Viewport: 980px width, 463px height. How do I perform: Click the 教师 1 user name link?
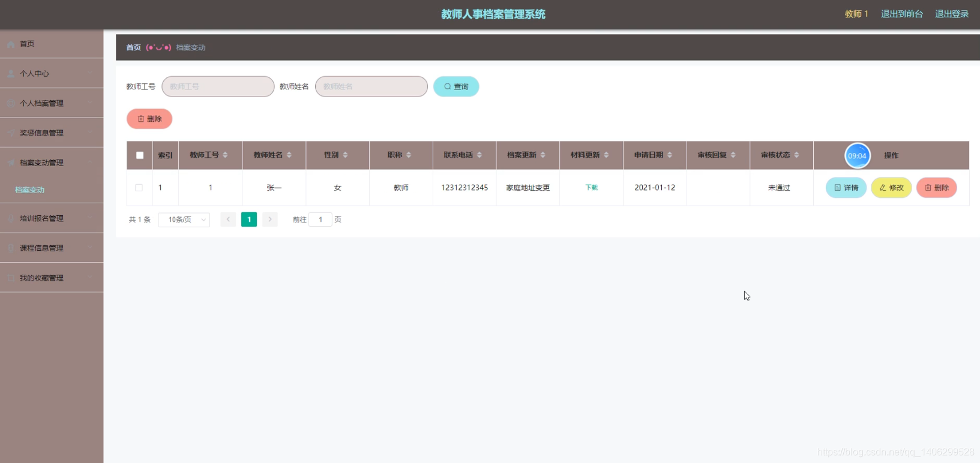(856, 14)
